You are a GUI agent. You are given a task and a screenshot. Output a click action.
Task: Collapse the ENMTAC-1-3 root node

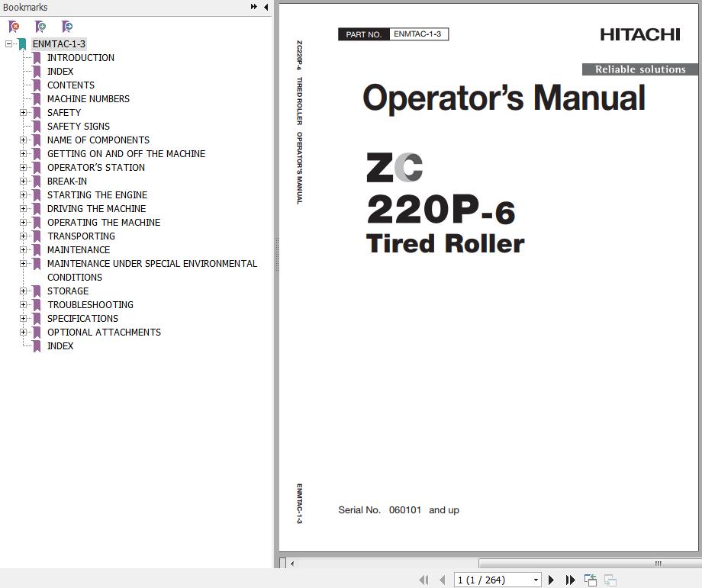[8, 44]
